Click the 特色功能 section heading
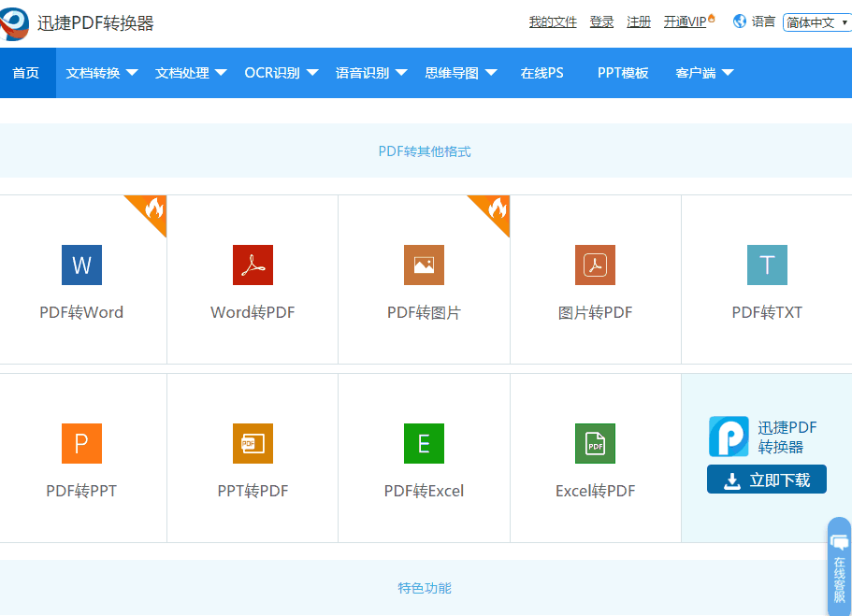This screenshot has width=852, height=616. pos(425,588)
